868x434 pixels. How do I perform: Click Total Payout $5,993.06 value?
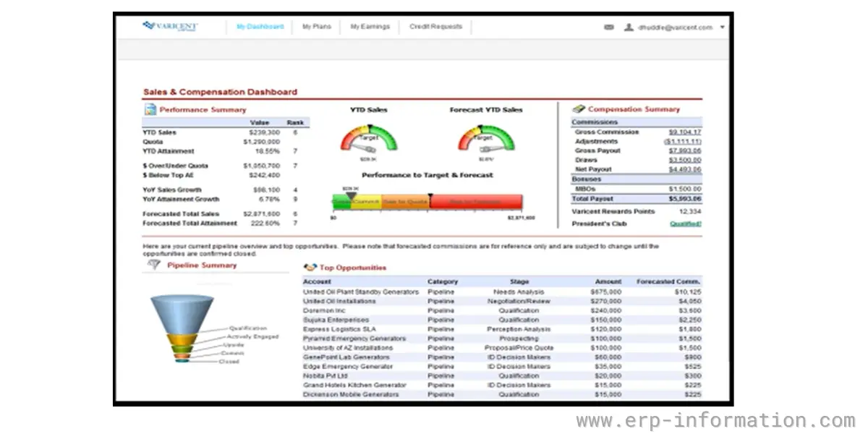[684, 198]
